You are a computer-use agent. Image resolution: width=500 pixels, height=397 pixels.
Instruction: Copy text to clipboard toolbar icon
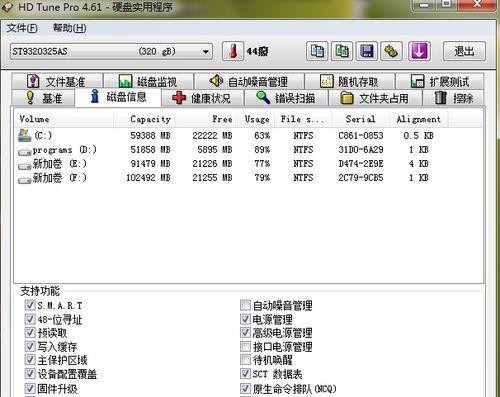317,51
